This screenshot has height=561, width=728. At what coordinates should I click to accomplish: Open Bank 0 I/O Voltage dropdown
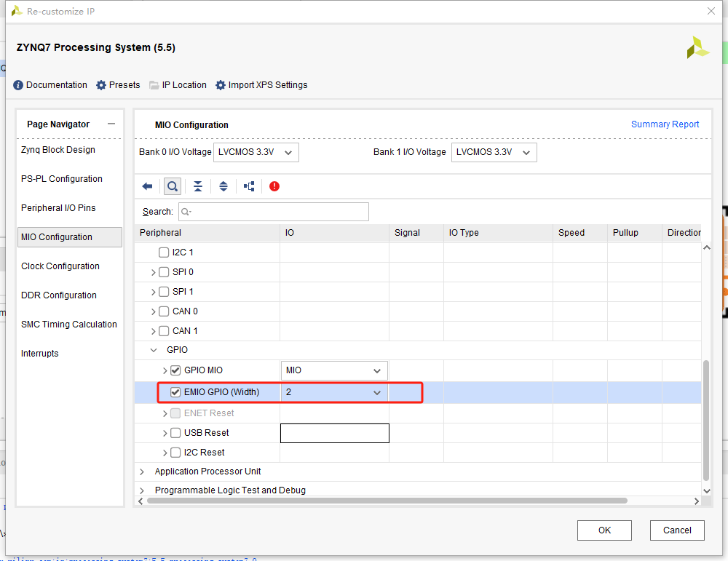(256, 152)
